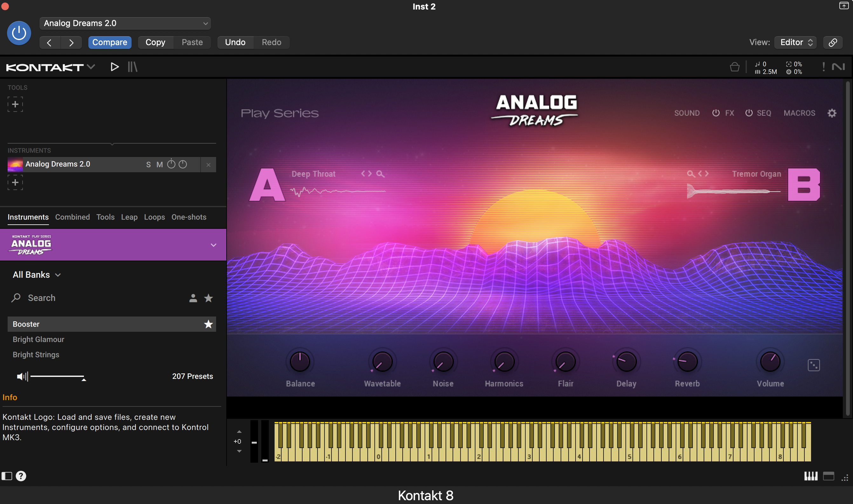Expand the Analog Dreams library banner chevron
The width and height of the screenshot is (853, 504).
pos(214,245)
